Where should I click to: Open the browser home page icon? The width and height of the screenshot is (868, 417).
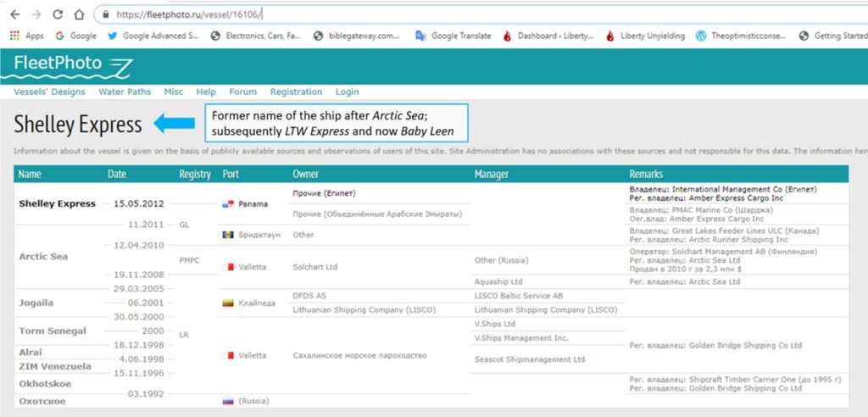coord(79,14)
